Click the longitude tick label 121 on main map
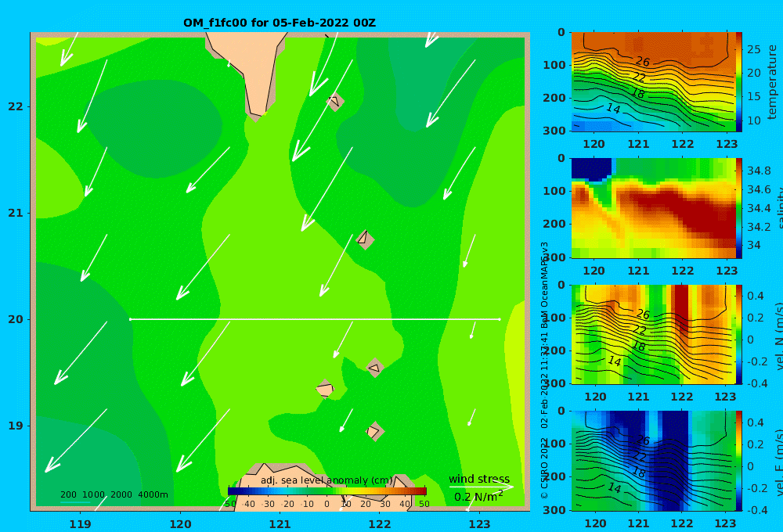Screen dimensions: 783x532 [280, 524]
